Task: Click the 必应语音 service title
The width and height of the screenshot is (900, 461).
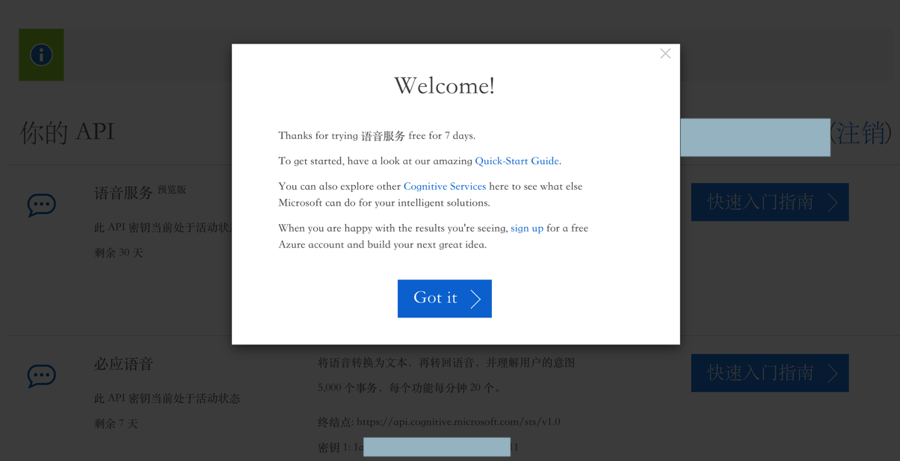Action: click(123, 364)
